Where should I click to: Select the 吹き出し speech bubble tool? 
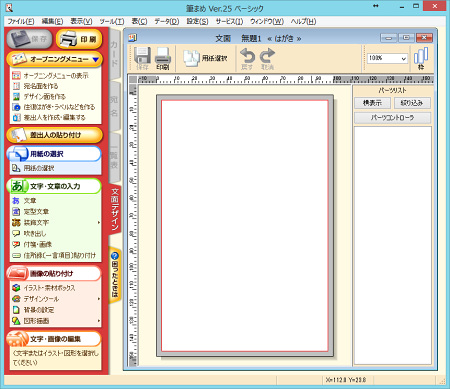coord(29,233)
